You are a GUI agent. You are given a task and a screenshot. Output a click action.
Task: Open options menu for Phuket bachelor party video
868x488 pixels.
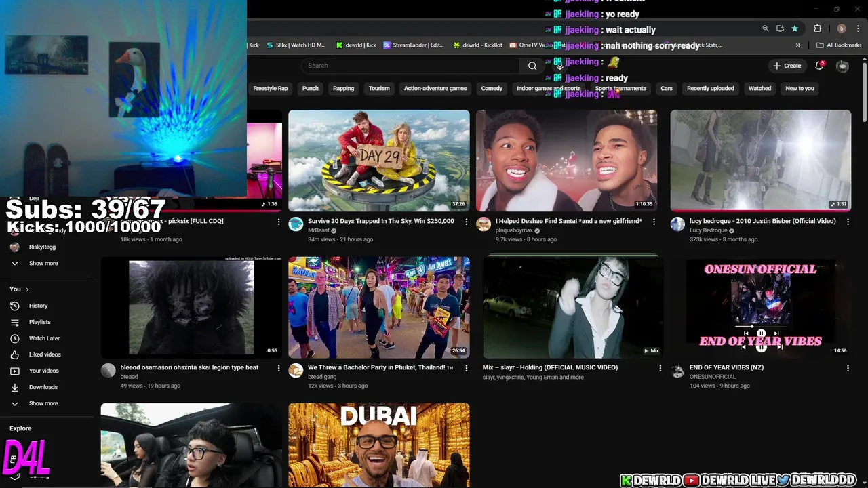[x=466, y=368]
